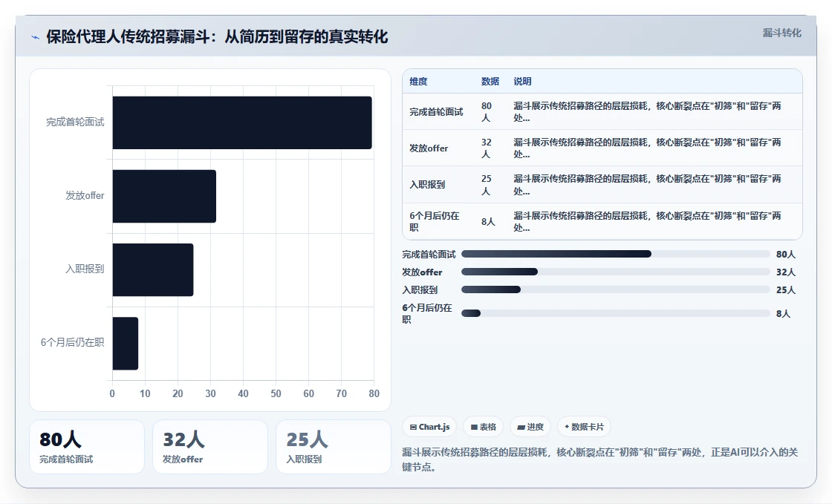832x504 pixels.
Task: Click the 80人 value beside progress bar
Action: point(786,255)
